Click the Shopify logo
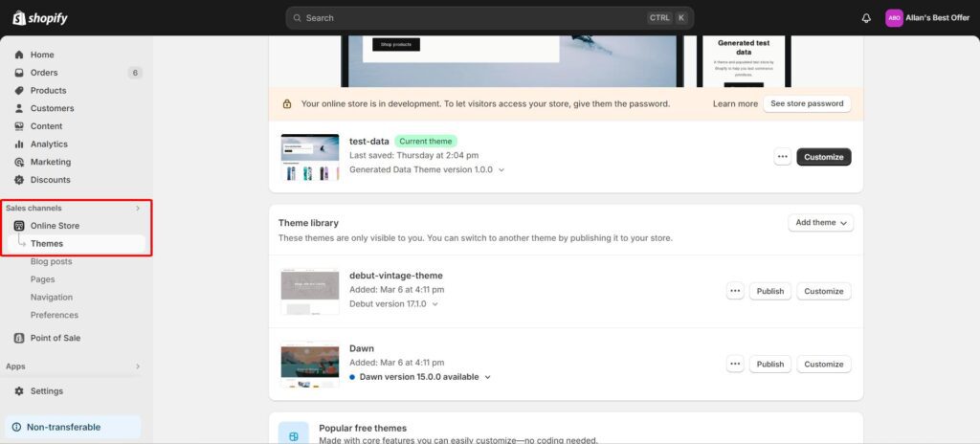 coord(40,18)
